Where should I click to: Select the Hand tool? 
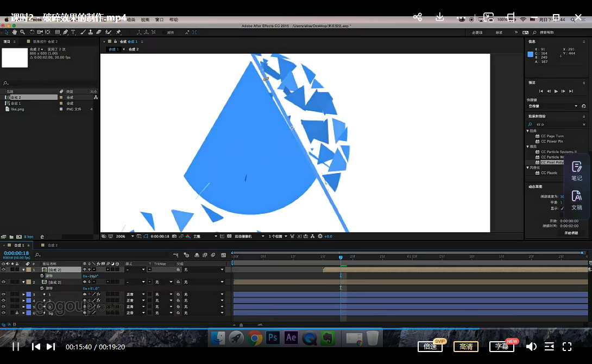pos(14,33)
